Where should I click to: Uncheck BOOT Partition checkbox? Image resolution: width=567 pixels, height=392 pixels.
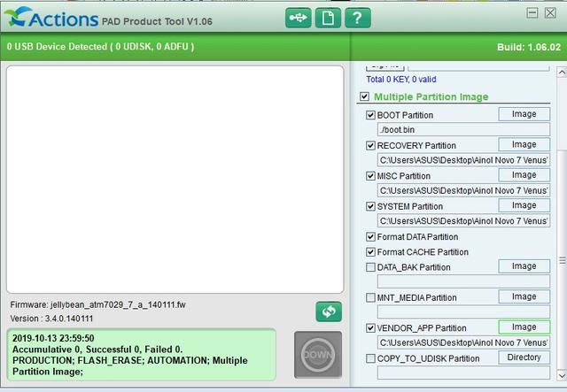(x=370, y=115)
